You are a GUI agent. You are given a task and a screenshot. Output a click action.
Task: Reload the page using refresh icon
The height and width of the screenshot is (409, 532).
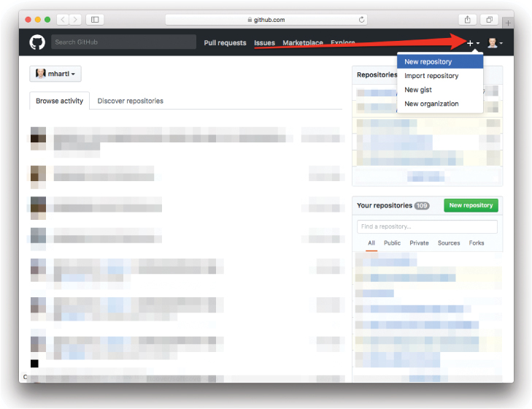pos(362,20)
